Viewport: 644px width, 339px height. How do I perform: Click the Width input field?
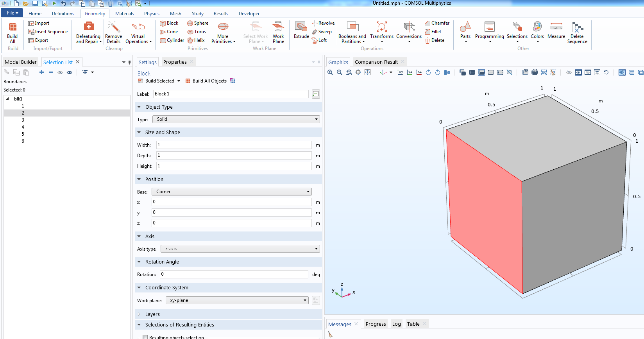(x=234, y=145)
